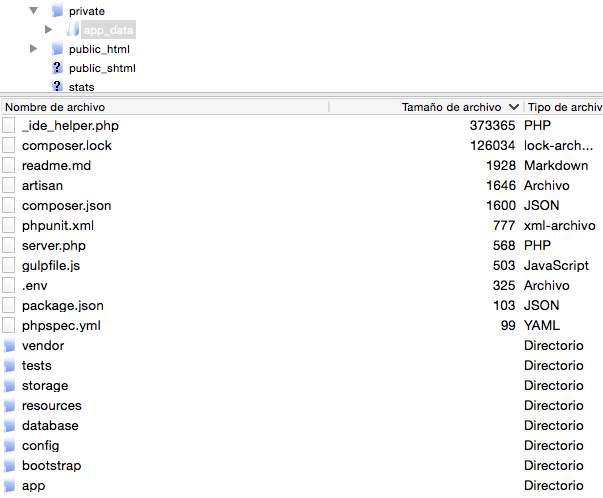Viewport: 603px width, 498px height.
Task: Expand the public_html folder arrow
Action: 34,48
